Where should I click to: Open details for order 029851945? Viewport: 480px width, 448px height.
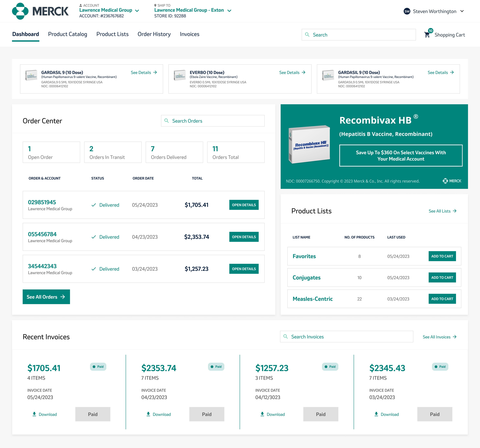pos(244,205)
